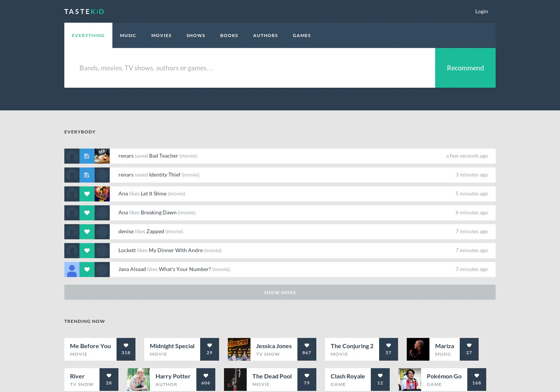Open What's Your Number? movie link
560x392 pixels.
tap(185, 269)
